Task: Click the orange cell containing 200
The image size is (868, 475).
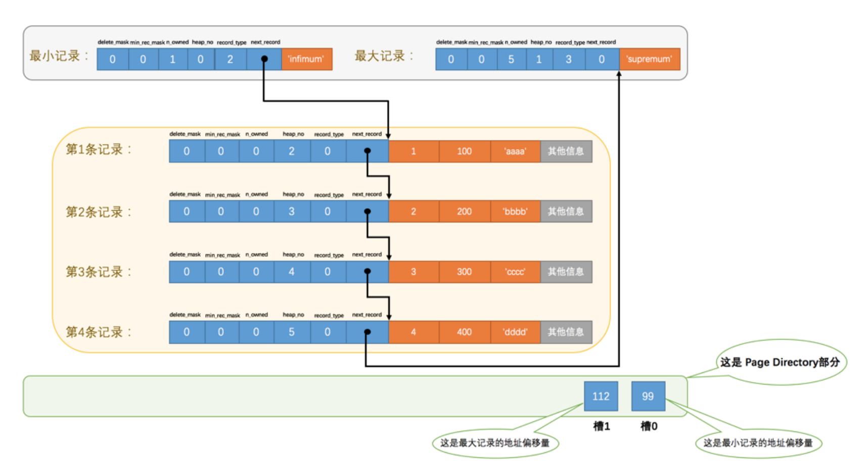Action: point(465,211)
